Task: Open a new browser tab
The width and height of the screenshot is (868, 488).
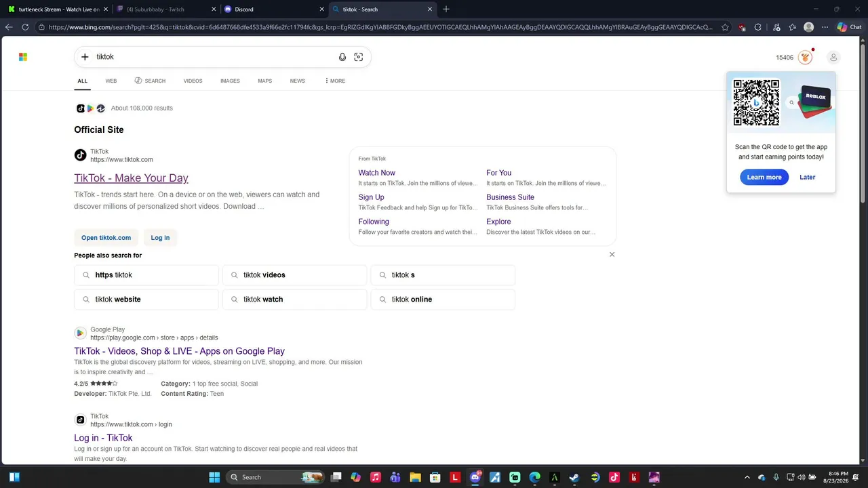Action: [x=446, y=9]
